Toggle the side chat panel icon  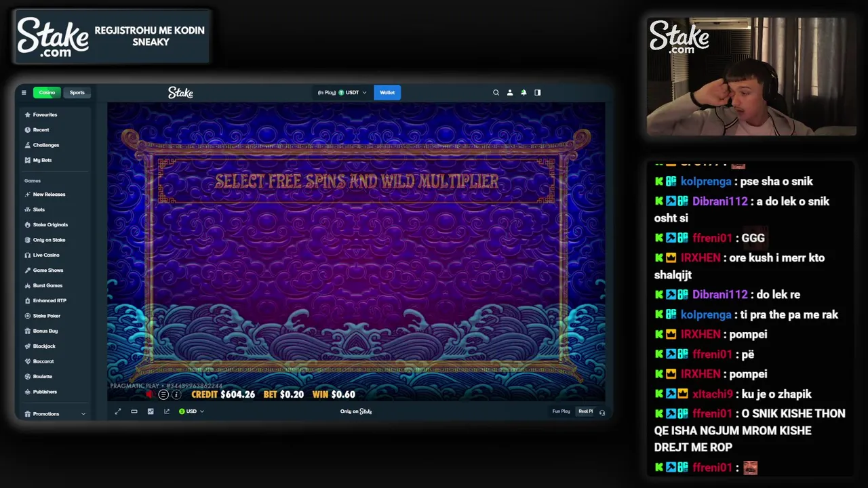(538, 93)
